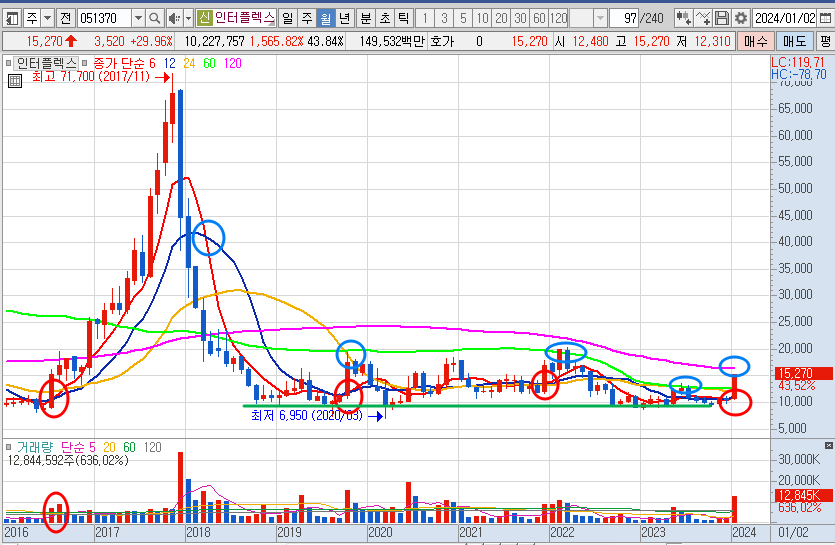Click the small square beside 종가 단순 legend
This screenshot has height=545, width=835.
click(x=84, y=63)
